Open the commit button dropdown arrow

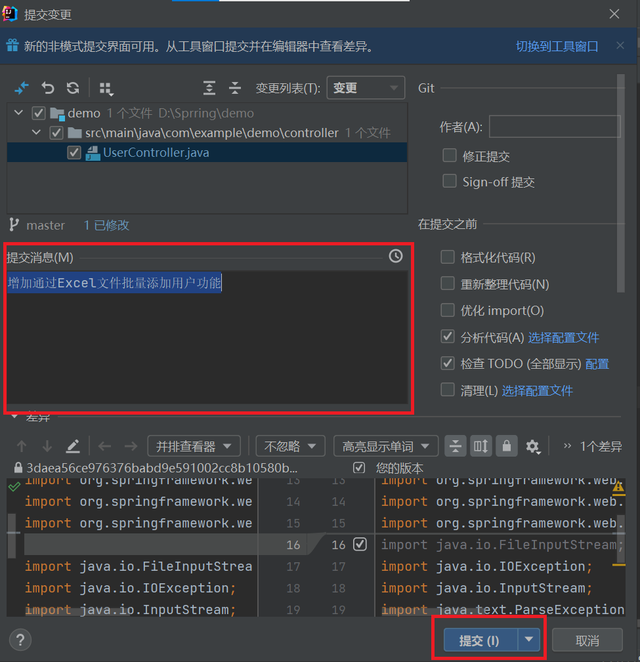pyautogui.click(x=529, y=640)
